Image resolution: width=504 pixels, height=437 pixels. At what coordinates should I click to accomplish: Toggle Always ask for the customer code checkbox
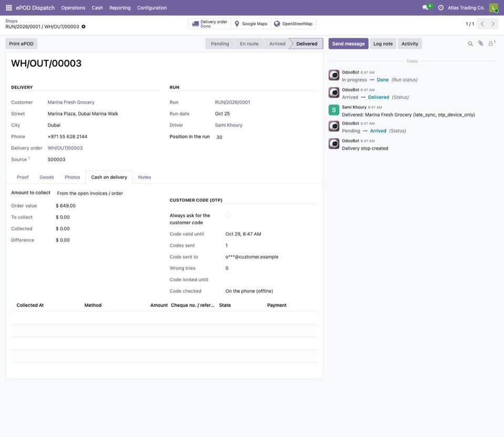click(x=228, y=215)
